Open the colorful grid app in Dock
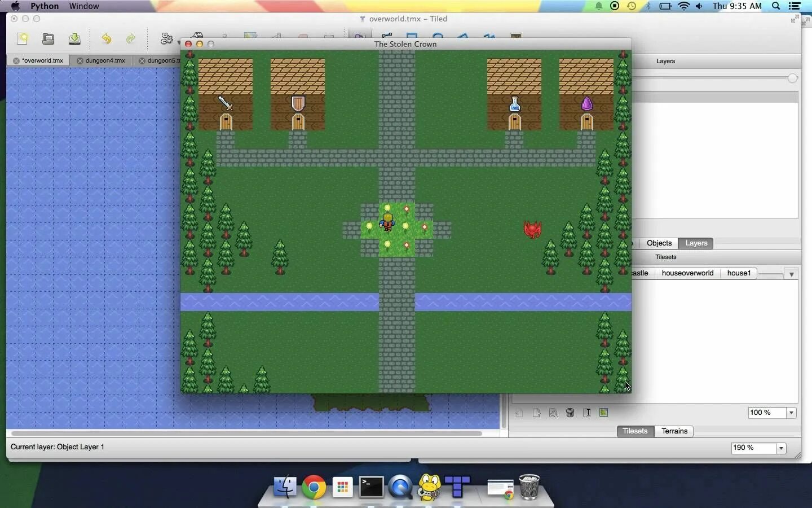This screenshot has height=508, width=812. 342,487
